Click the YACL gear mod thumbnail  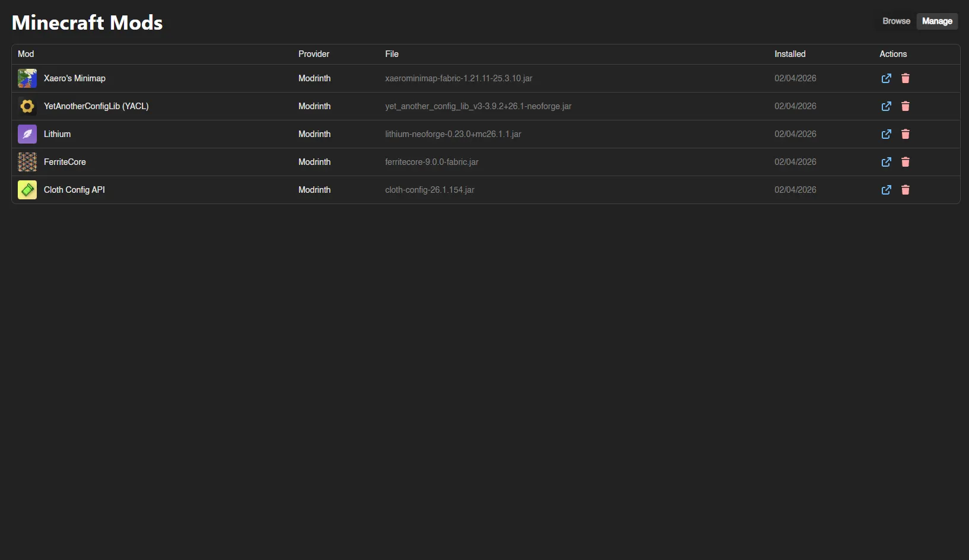tap(27, 106)
